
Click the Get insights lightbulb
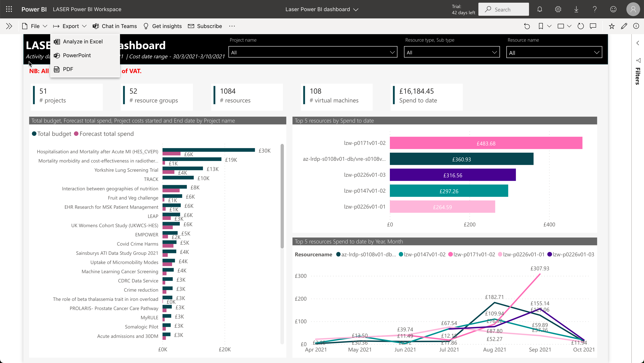146,26
